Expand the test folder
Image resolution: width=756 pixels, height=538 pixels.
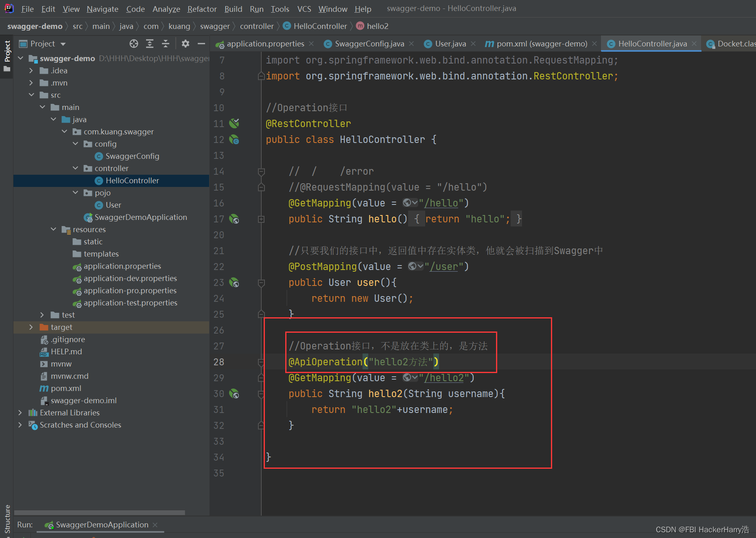point(42,315)
